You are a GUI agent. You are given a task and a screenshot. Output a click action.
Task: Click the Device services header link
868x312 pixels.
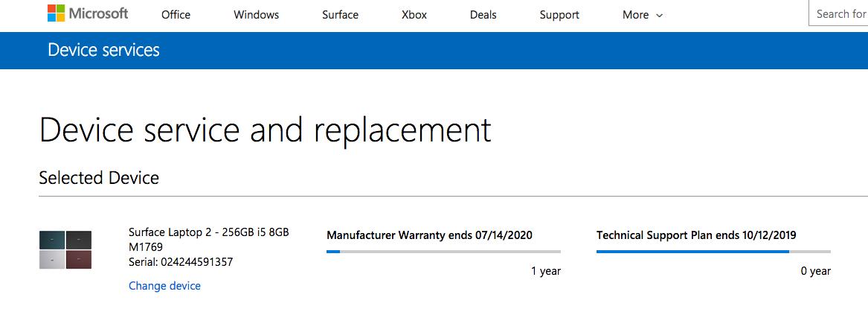(103, 50)
